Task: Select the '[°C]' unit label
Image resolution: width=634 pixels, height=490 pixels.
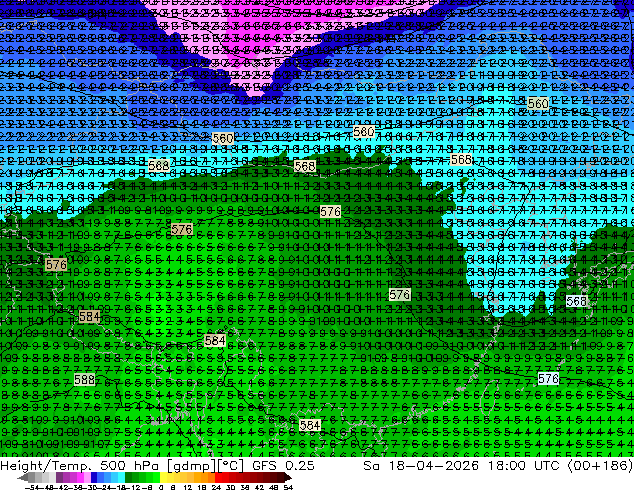Action: (231, 466)
